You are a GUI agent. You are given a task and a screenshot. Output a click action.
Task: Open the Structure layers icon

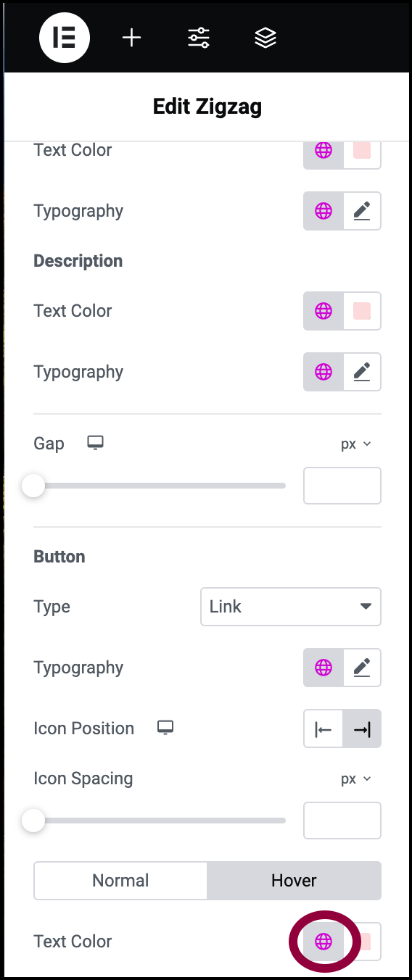[x=265, y=38]
